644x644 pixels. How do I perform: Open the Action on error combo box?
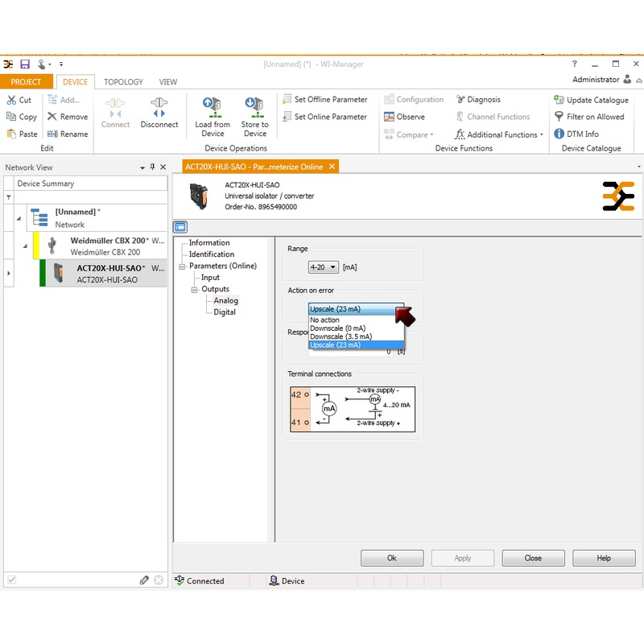[x=356, y=309]
